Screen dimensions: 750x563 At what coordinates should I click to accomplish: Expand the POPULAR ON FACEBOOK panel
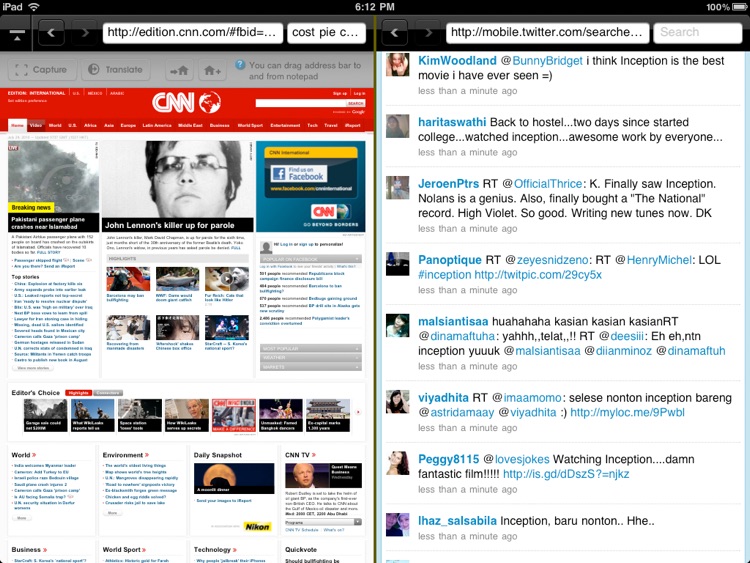point(310,259)
